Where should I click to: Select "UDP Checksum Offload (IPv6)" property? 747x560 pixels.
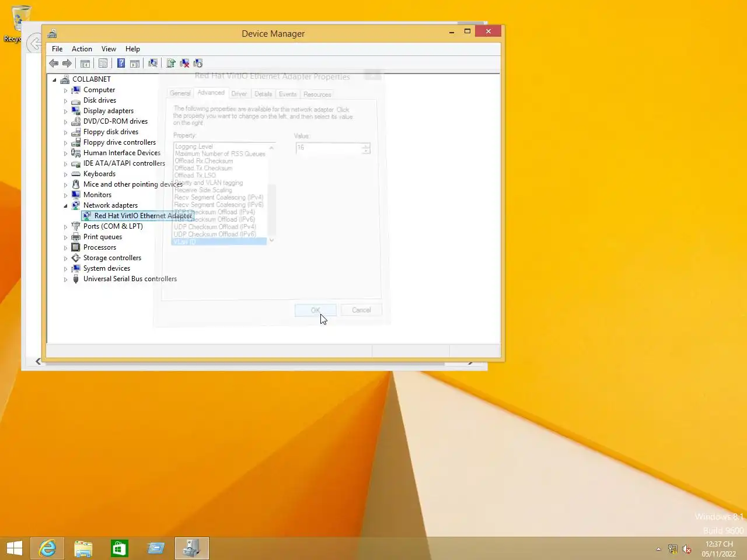coord(215,235)
